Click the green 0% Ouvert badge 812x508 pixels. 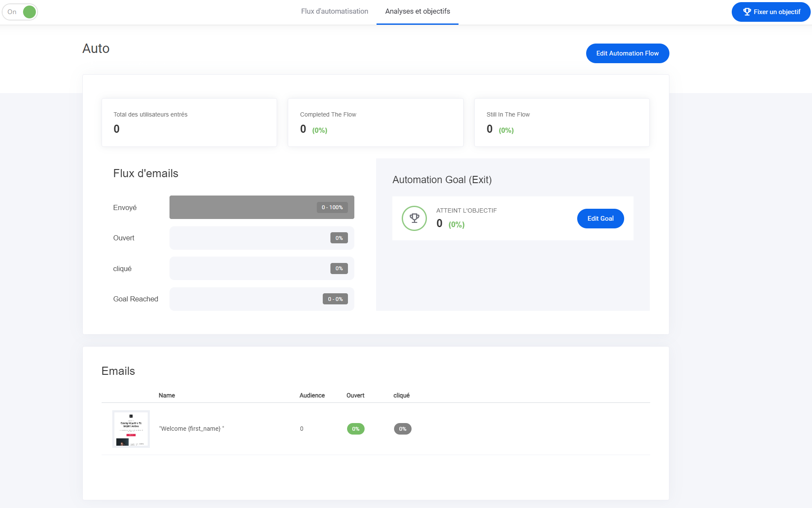click(x=356, y=429)
